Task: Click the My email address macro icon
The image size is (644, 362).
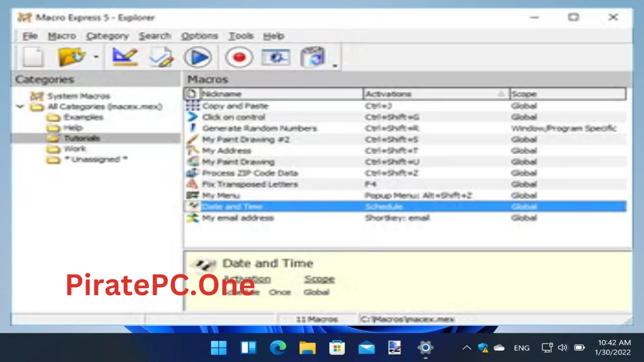Action: coord(192,218)
